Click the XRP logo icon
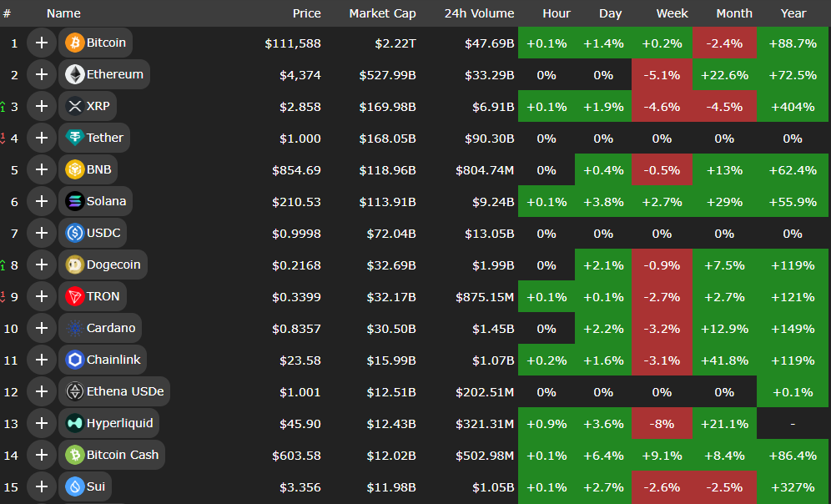 75,106
